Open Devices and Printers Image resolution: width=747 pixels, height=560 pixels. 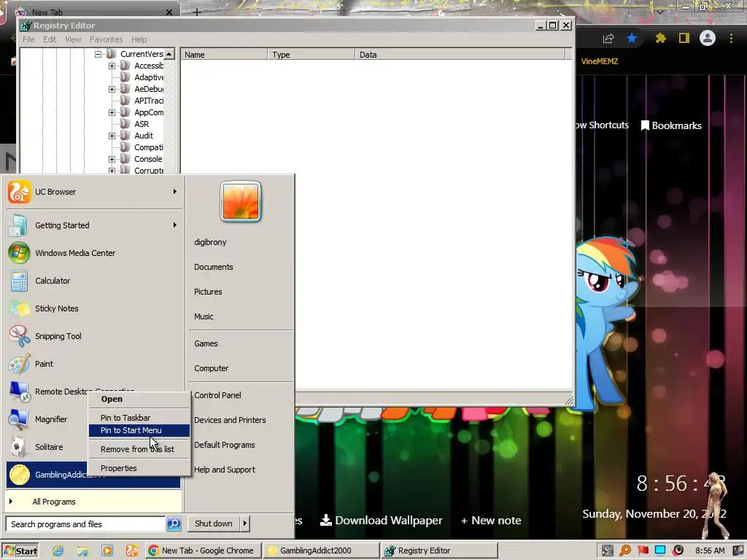coord(230,420)
